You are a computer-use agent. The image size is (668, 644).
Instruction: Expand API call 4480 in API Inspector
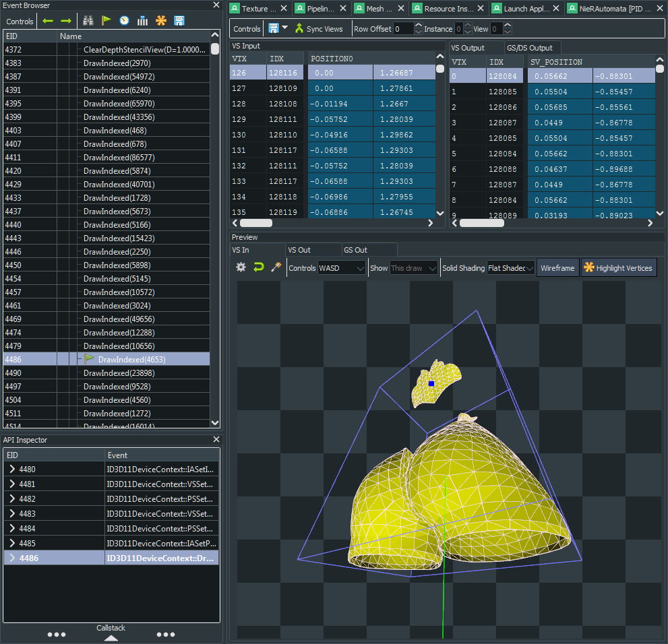click(12, 470)
